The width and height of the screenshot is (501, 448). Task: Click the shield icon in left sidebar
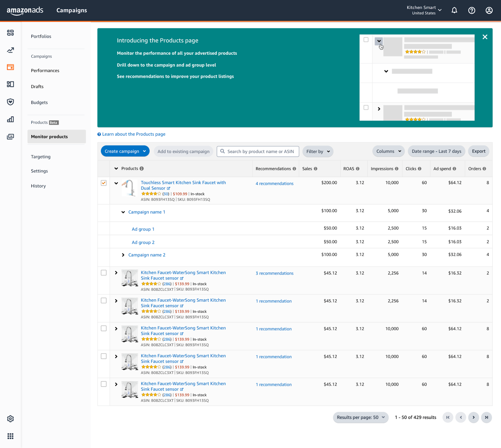tap(10, 102)
